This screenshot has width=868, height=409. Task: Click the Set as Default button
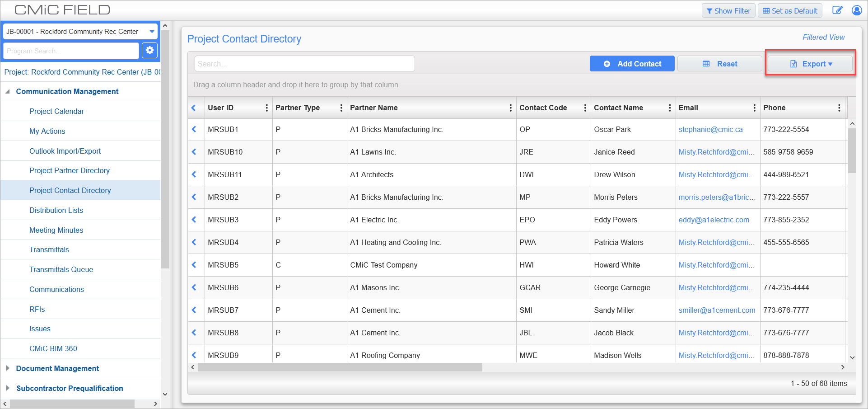(790, 11)
